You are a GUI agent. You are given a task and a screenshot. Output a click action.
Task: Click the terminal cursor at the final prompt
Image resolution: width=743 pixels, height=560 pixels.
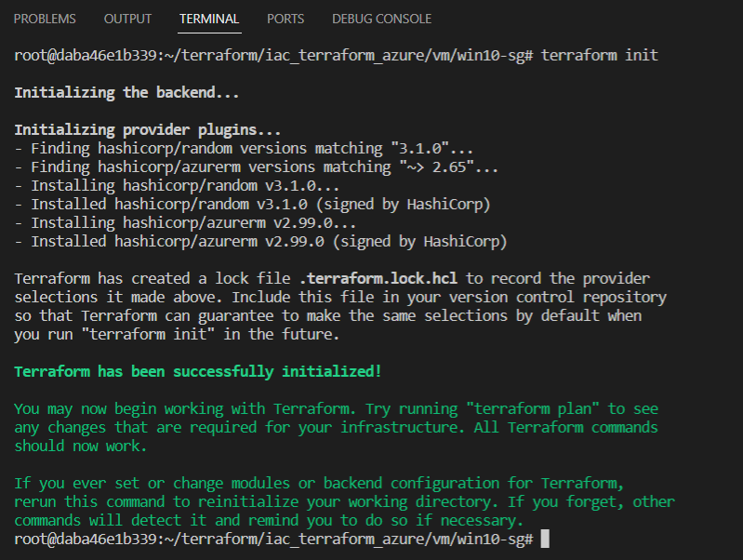pos(545,539)
